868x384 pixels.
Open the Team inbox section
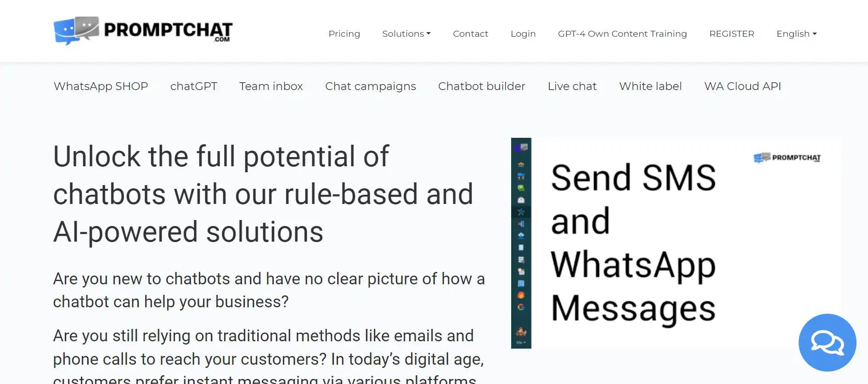[x=271, y=86]
